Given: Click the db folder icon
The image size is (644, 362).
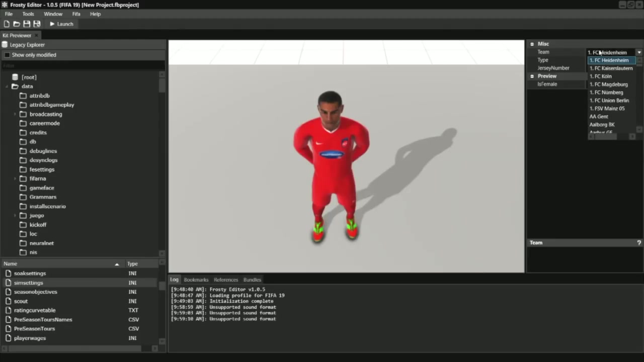Looking at the screenshot, I should [x=23, y=142].
